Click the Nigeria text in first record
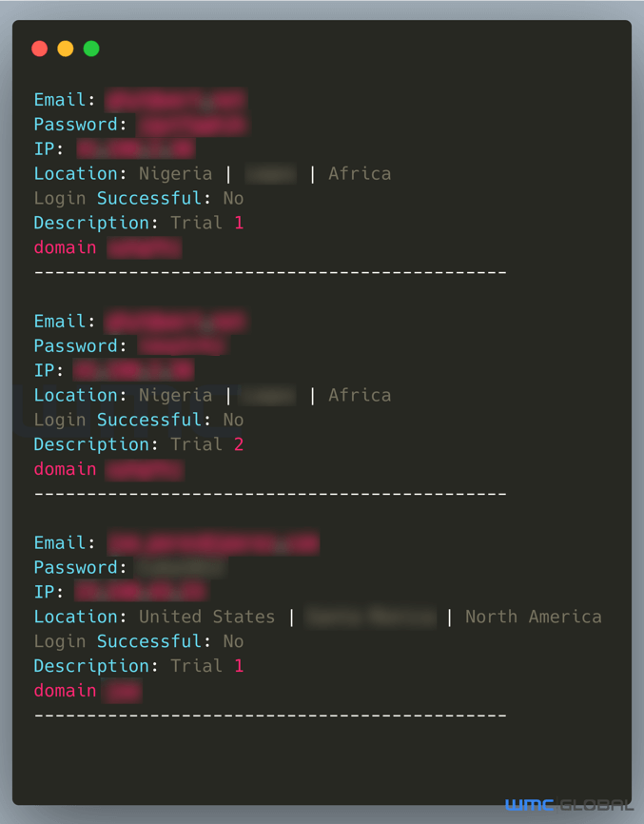Screen dimensions: 644x824 (175, 174)
